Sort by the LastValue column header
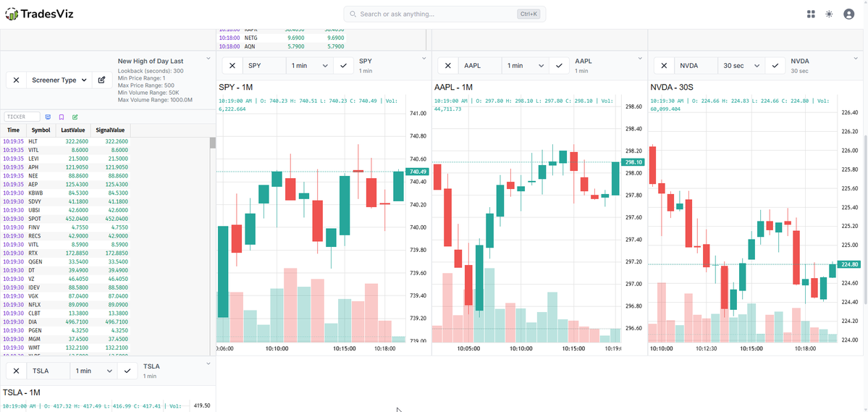 [73, 130]
